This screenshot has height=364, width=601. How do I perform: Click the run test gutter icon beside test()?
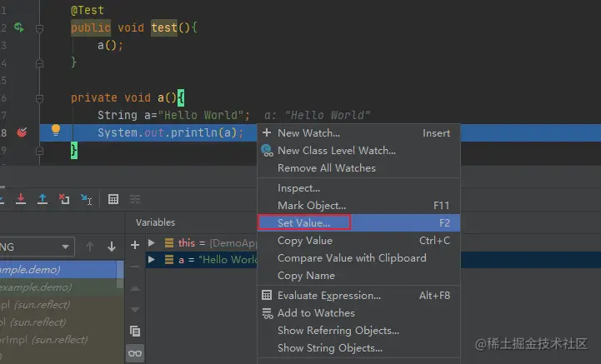tap(19, 27)
